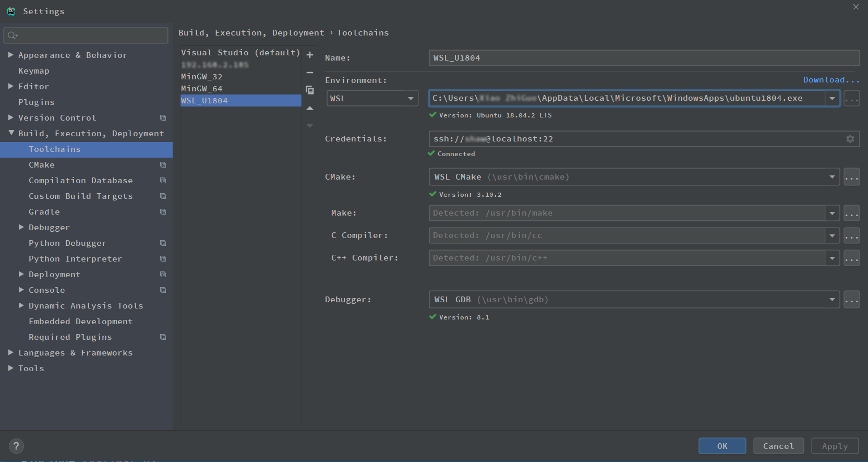The image size is (868, 462).
Task: Browse for Debugger executable
Action: (852, 300)
